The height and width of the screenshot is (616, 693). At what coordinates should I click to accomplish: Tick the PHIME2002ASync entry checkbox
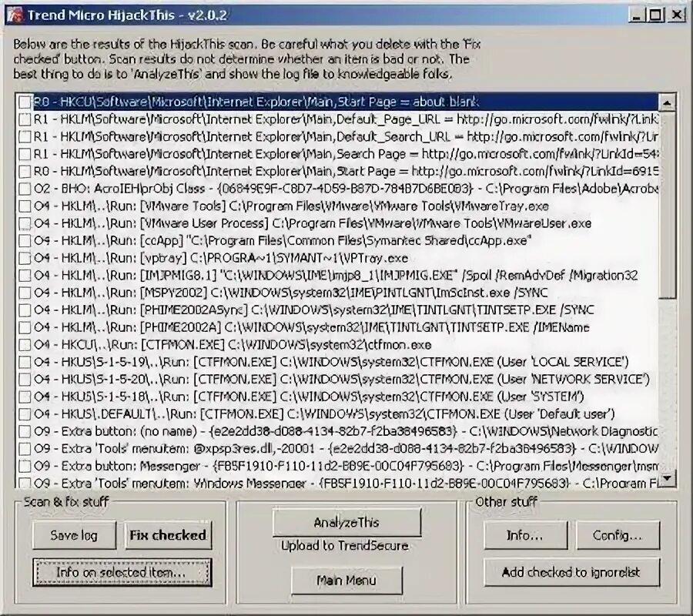pos(25,310)
